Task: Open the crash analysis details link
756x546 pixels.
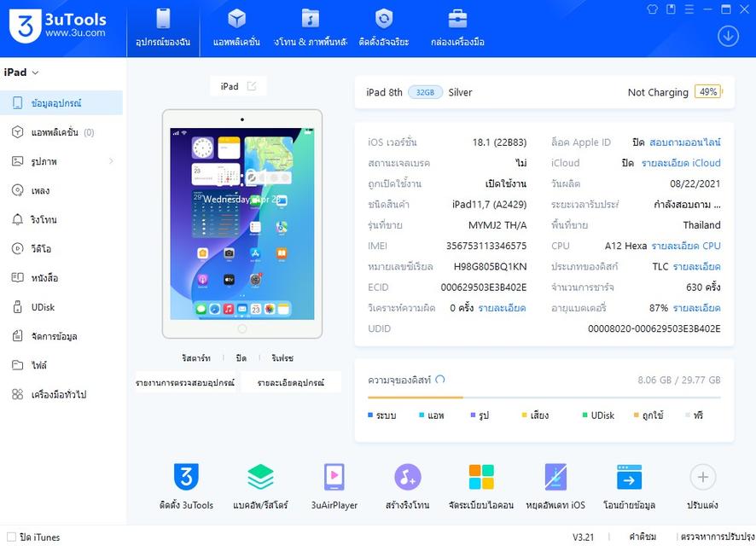Action: click(502, 308)
